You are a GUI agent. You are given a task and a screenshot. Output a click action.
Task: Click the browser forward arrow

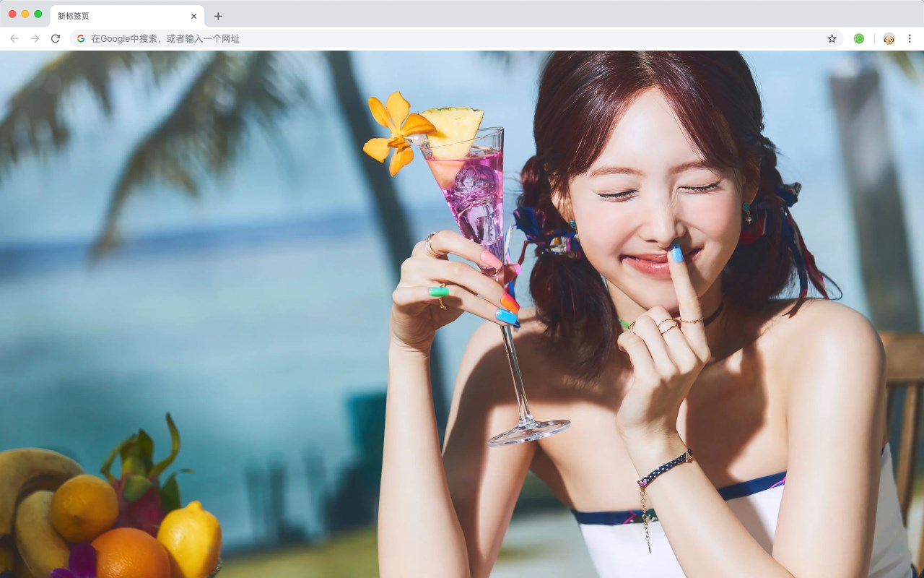point(35,38)
